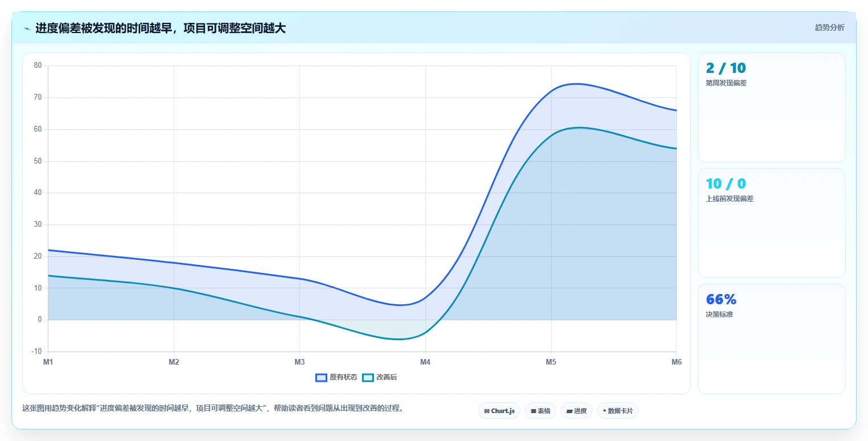Click the 决策标准 card label
Screen dimensions: 868x441
tap(719, 315)
